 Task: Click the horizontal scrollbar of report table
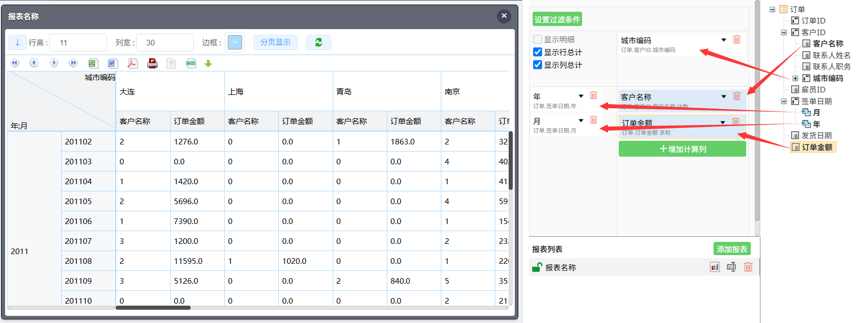pos(153,308)
